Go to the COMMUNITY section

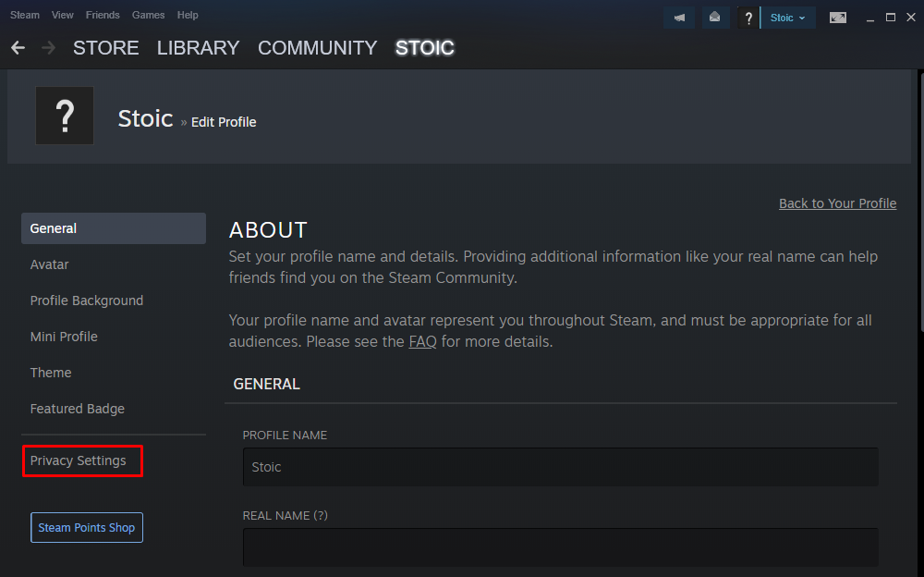click(318, 48)
